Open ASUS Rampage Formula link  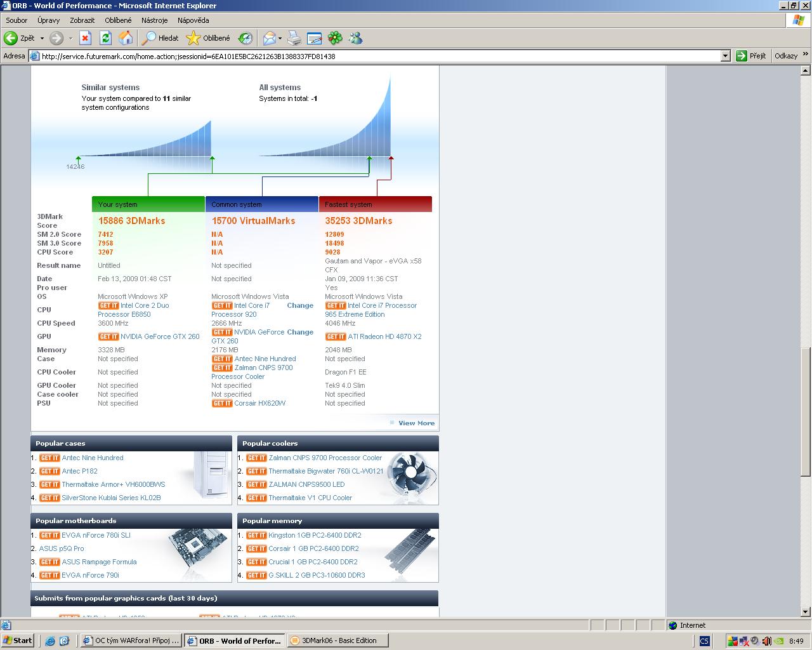(99, 562)
